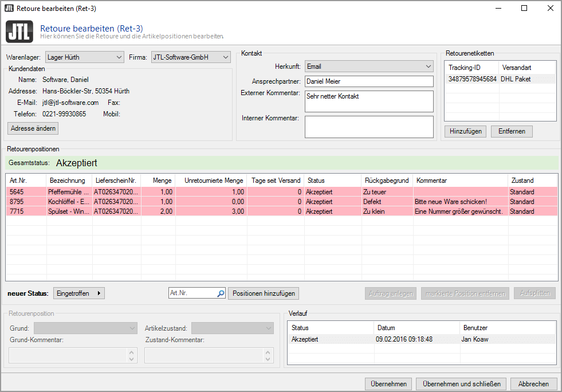The height and width of the screenshot is (392, 562).
Task: Open the neuer Status Eingetroffen menu
Action: point(79,293)
